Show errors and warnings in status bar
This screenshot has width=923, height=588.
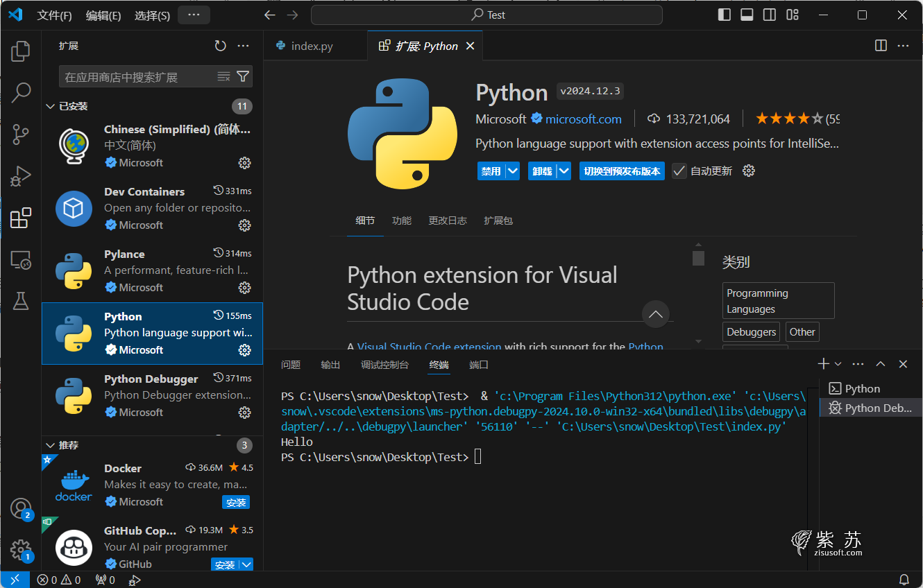click(59, 580)
